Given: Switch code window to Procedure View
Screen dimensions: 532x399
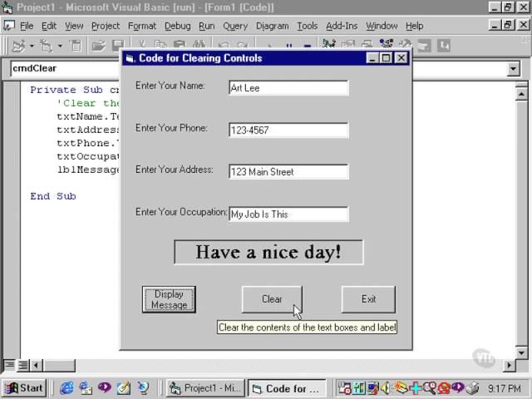Looking at the screenshot, I should pyautogui.click(x=9, y=365).
